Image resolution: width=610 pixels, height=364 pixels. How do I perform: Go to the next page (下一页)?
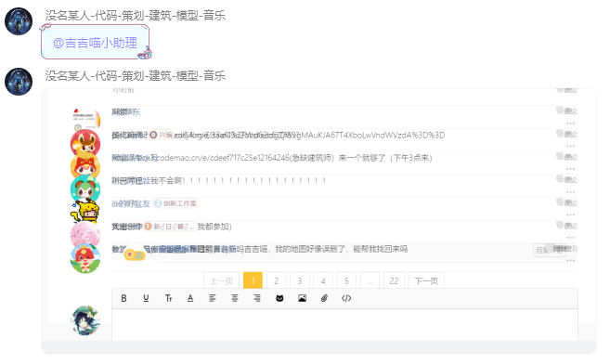(426, 280)
